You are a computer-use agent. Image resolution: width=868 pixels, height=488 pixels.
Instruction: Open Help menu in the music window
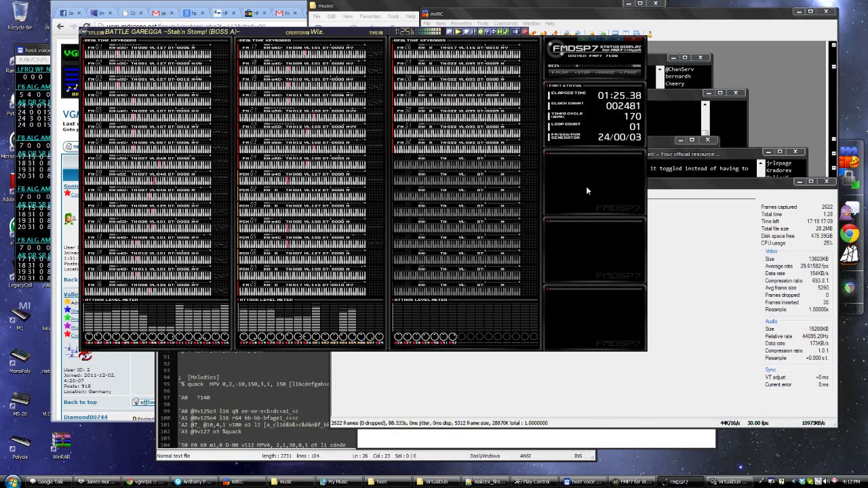[410, 16]
